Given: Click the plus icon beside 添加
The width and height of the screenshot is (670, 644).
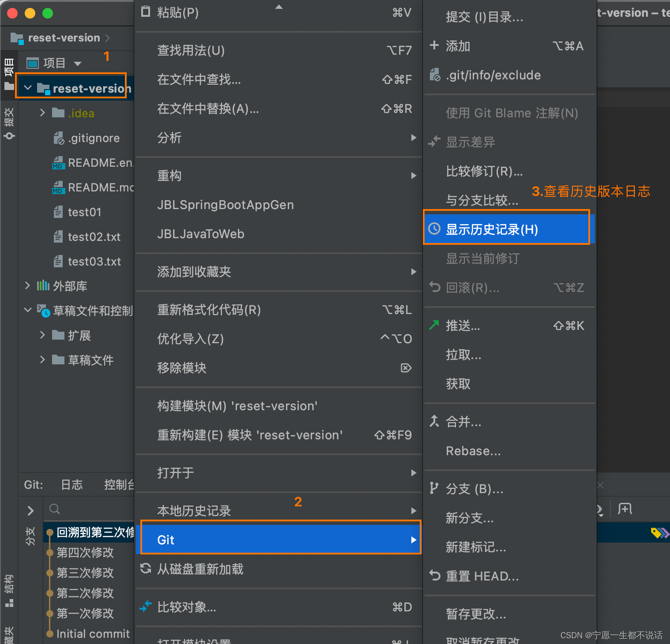Looking at the screenshot, I should pos(434,45).
